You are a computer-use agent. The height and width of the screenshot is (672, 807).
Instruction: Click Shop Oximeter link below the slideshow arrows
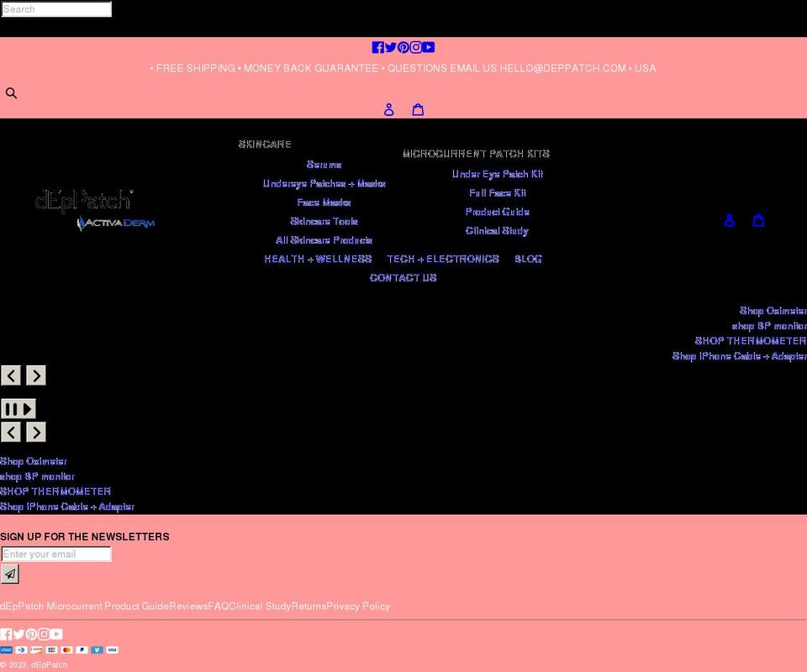click(34, 461)
